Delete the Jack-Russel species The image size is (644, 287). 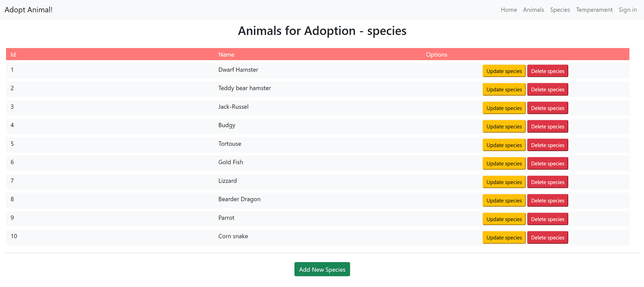pyautogui.click(x=547, y=108)
